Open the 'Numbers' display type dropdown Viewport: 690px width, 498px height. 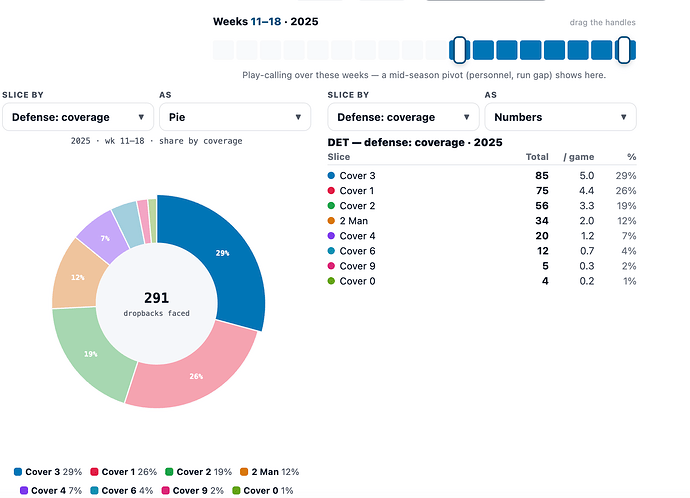coord(560,117)
